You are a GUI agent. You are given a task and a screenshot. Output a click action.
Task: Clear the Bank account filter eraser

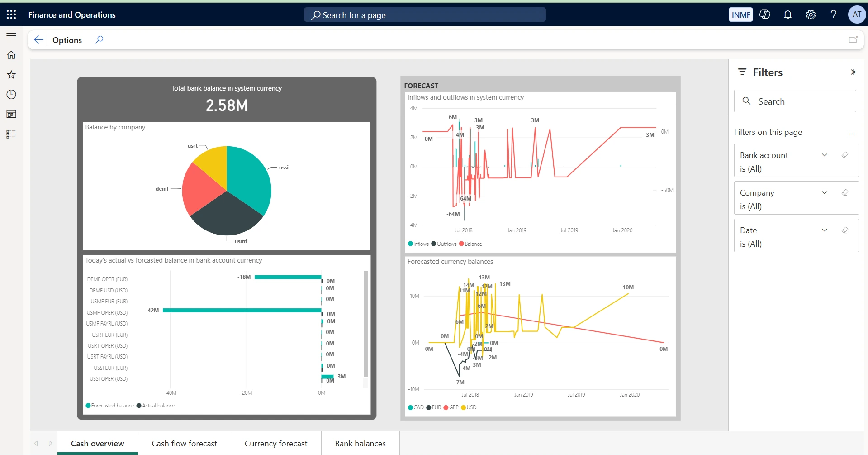(844, 155)
